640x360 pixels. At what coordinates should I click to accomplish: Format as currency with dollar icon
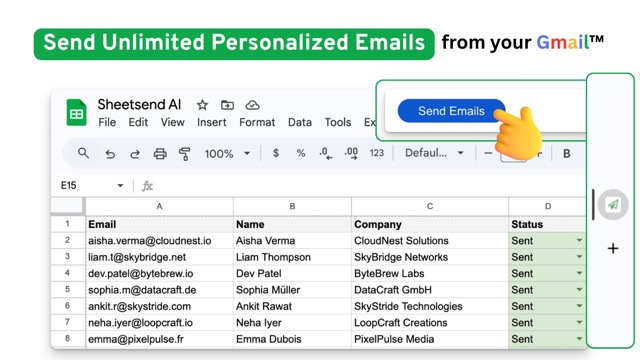pos(276,153)
